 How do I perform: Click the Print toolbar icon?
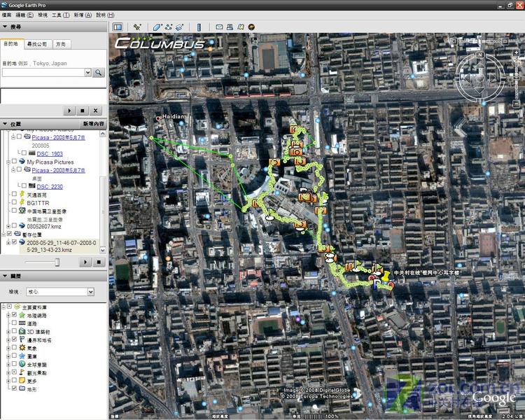230,27
